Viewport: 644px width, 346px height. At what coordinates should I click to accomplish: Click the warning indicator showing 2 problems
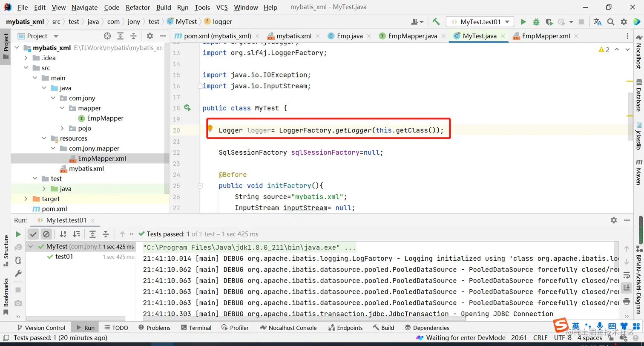pos(604,50)
